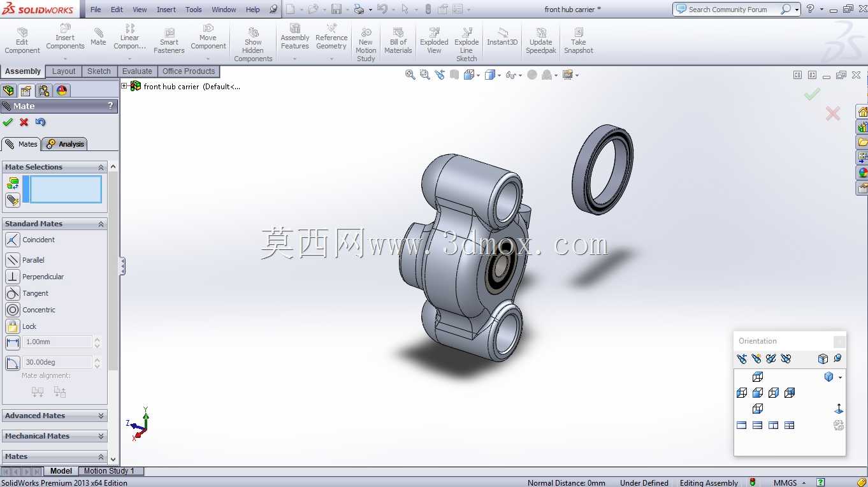868x487 pixels.
Task: Undo the last mate action
Action: (41, 122)
